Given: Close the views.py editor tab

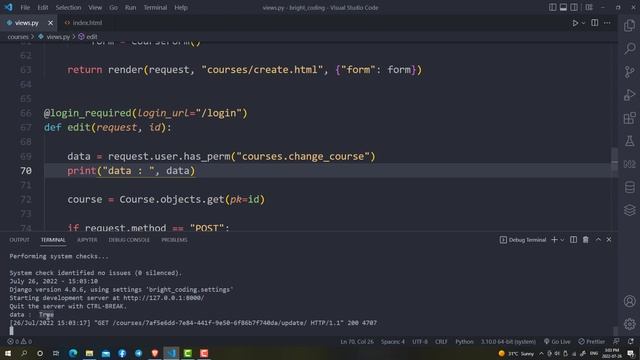Looking at the screenshot, I should (x=50, y=23).
